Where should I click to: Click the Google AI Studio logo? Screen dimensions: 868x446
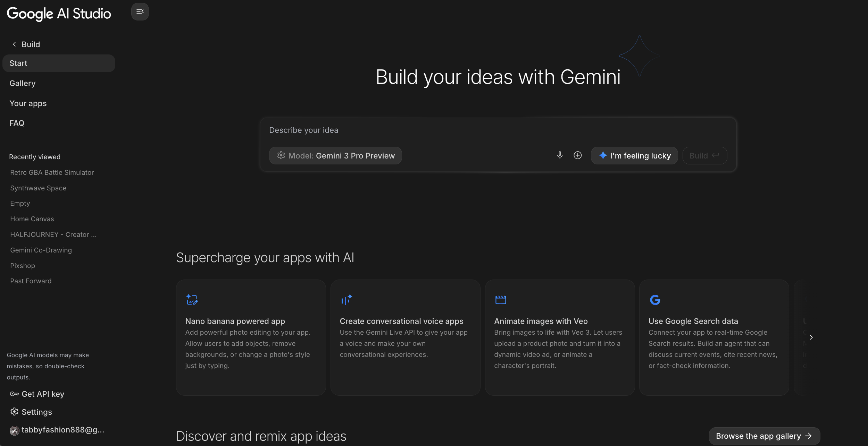[59, 14]
